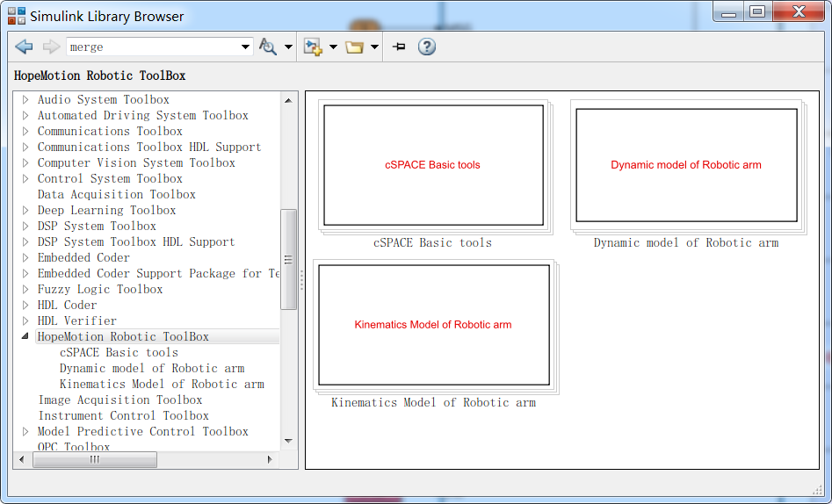832x504 pixels.
Task: Select Kinematics Model of Robotic arm tree item
Action: [x=162, y=384]
